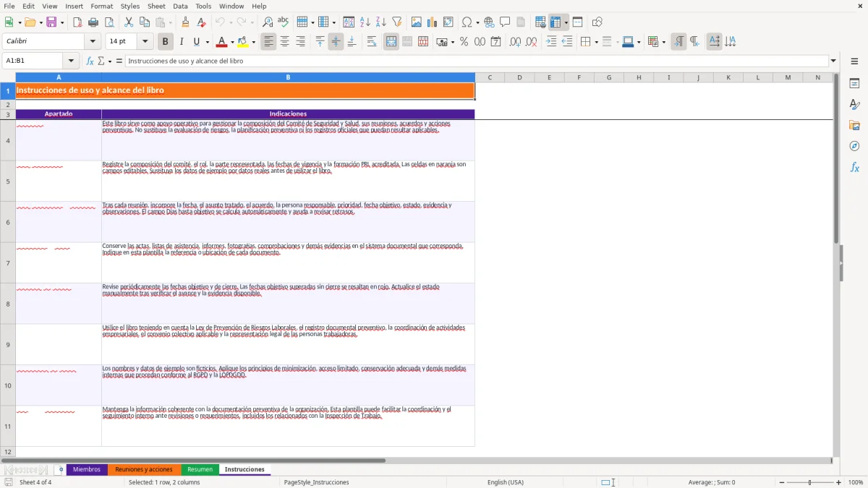Toggle Align Left
This screenshot has width=868, height=488.
click(x=269, y=42)
